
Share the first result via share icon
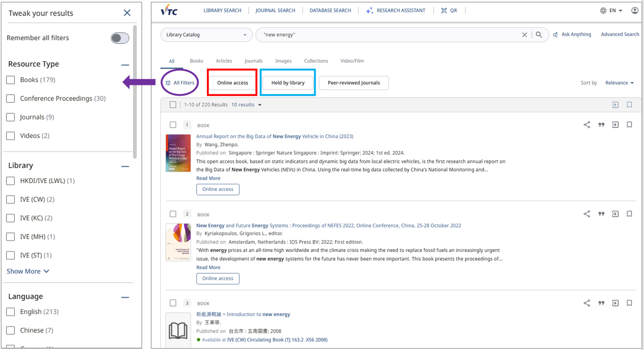coord(586,125)
